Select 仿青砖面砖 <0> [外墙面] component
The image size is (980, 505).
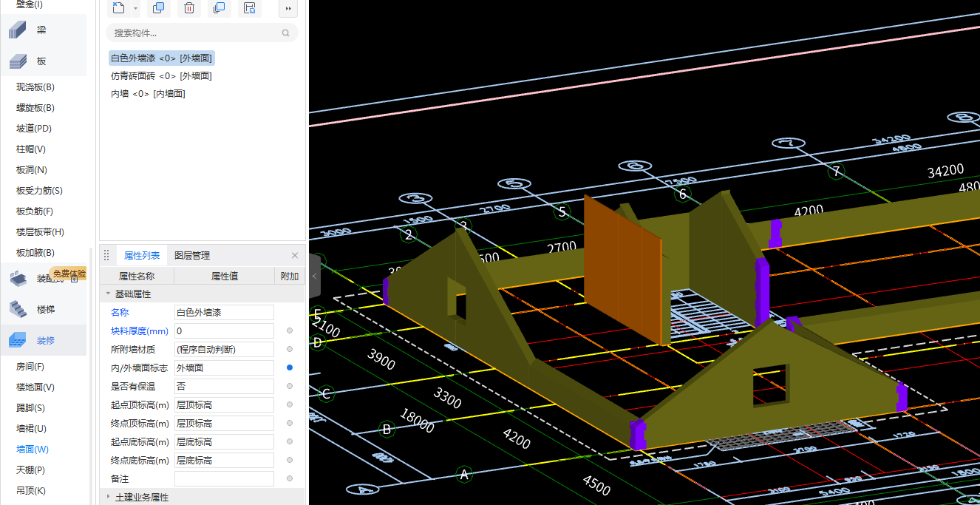pyautogui.click(x=161, y=75)
